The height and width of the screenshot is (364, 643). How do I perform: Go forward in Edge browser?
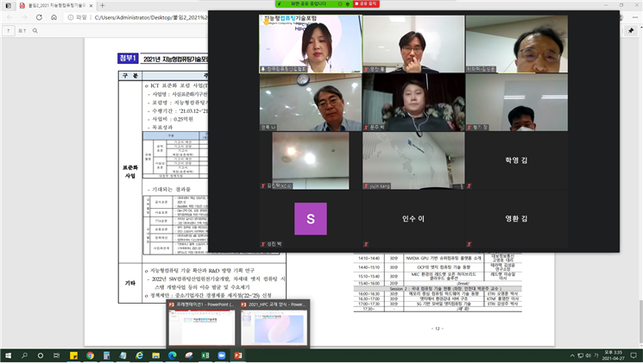(24, 17)
